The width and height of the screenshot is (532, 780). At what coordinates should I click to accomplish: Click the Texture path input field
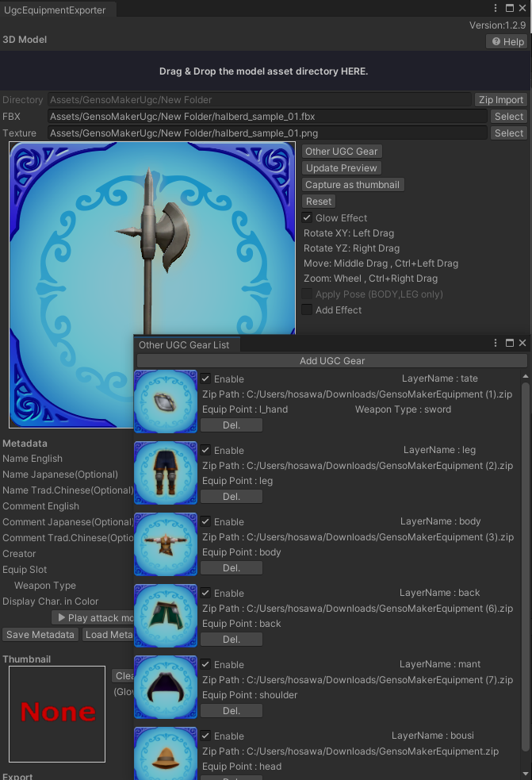[267, 133]
